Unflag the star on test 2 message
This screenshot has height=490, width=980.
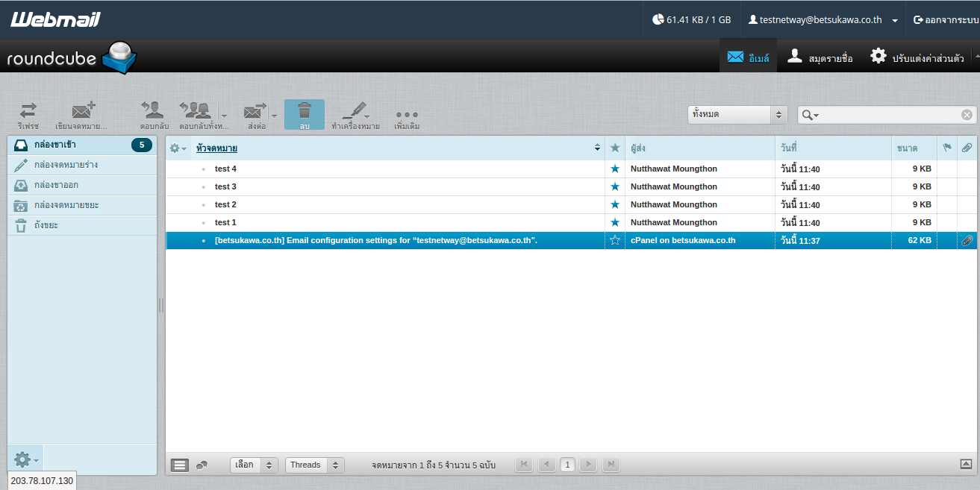[615, 204]
